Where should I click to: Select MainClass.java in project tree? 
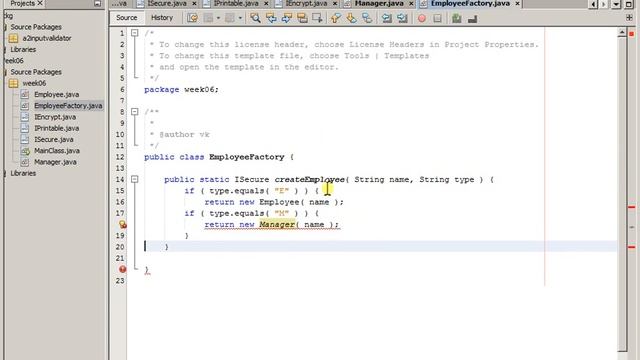[x=57, y=151]
